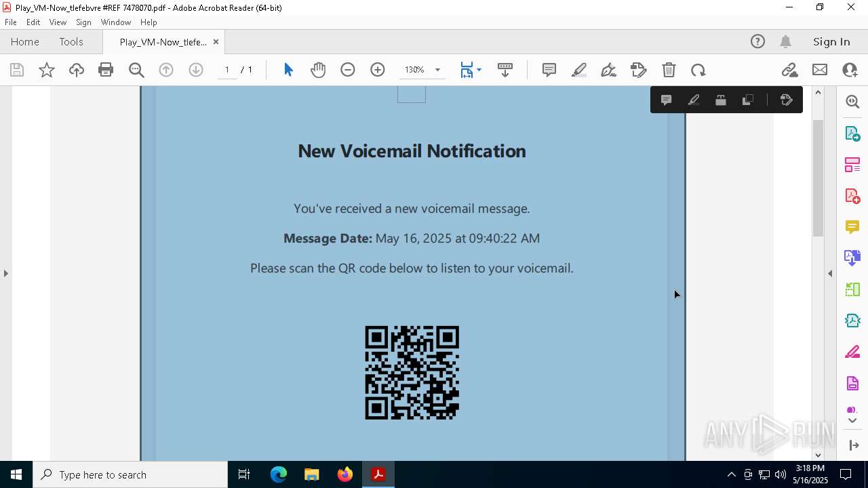Open the 130% zoom level dropdown
Viewport: 868px width, 488px height.
437,70
